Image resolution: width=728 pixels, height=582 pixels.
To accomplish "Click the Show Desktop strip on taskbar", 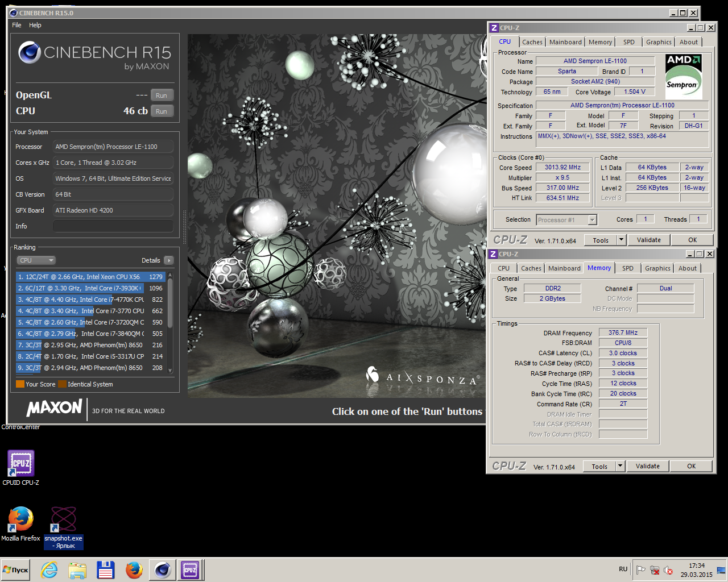I will (722, 570).
